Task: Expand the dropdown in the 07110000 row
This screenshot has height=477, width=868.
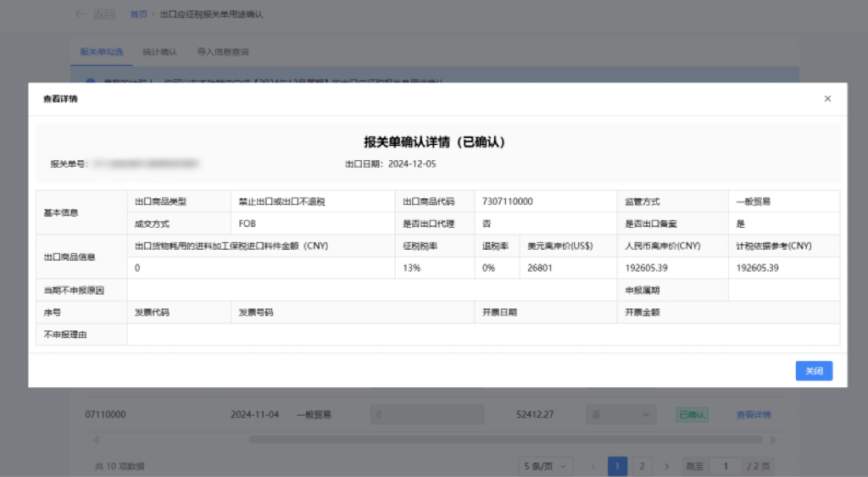Action: (621, 415)
